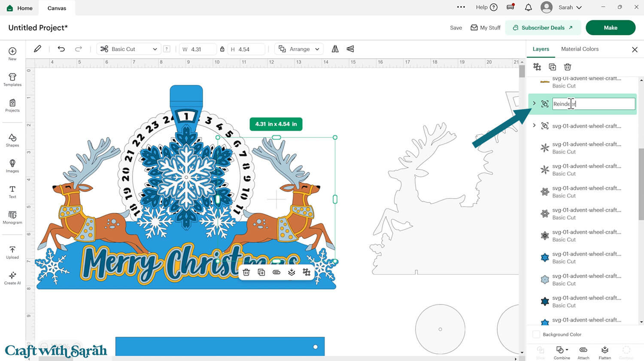644x361 pixels.
Task: Open the Monogram tool
Action: point(12,217)
